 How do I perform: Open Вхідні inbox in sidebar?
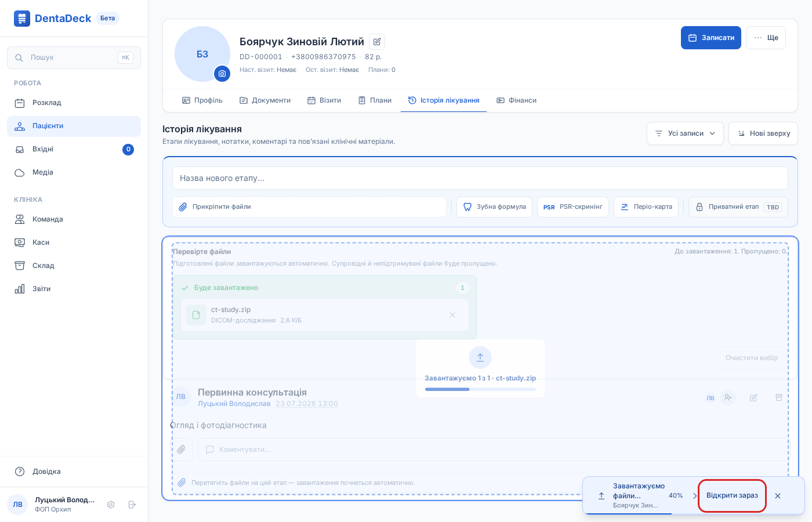click(74, 149)
